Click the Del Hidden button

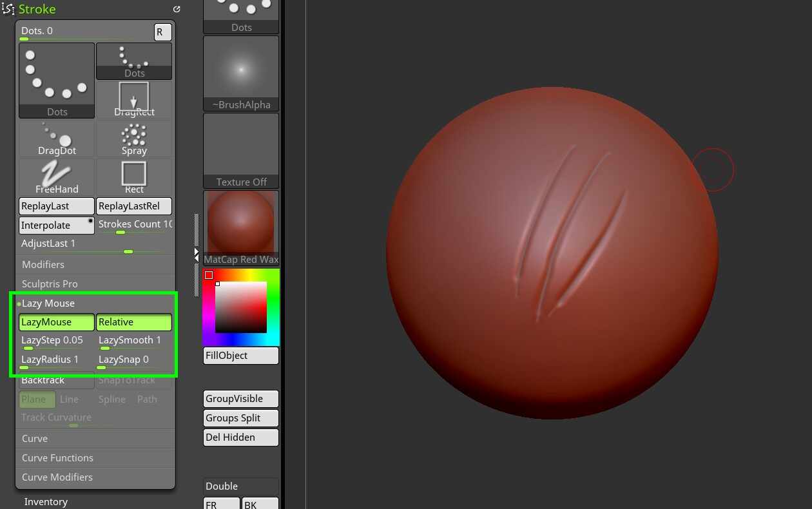(240, 437)
